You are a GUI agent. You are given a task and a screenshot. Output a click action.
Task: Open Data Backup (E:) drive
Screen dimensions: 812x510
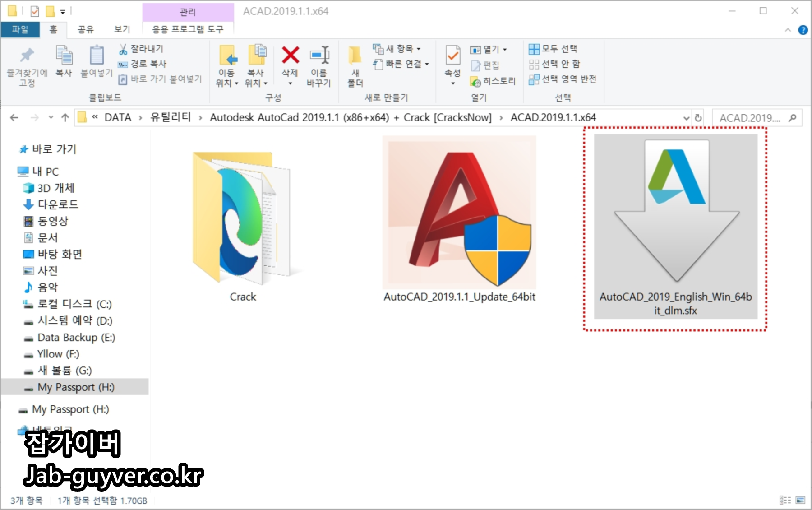[x=69, y=338]
